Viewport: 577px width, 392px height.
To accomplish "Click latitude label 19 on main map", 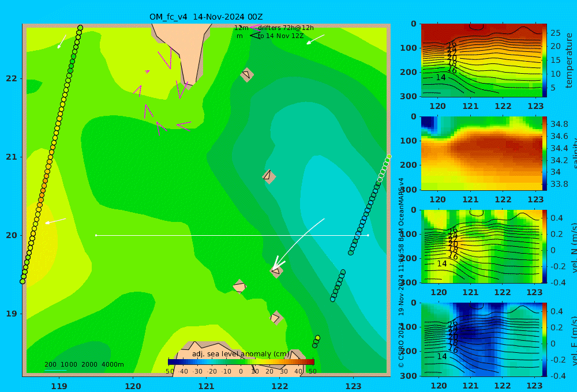I will pyautogui.click(x=12, y=314).
